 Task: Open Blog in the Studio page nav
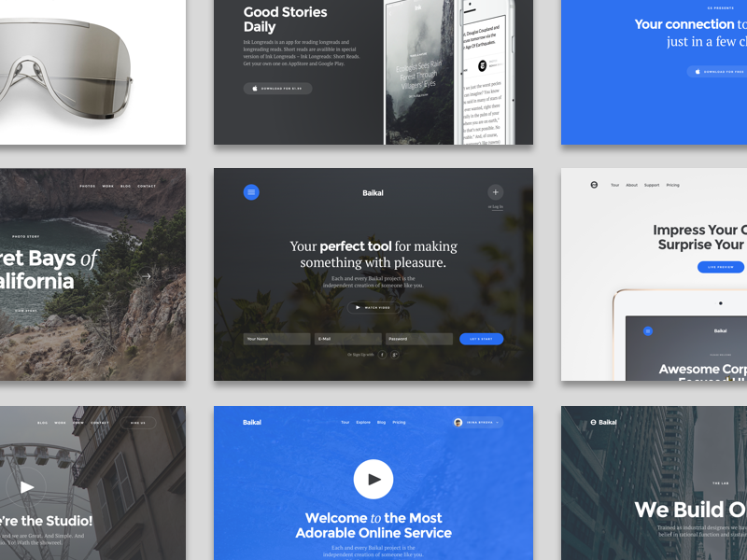point(42,423)
